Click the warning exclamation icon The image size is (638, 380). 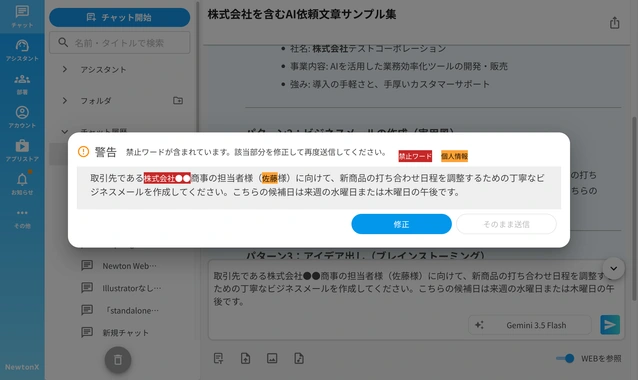[83, 152]
